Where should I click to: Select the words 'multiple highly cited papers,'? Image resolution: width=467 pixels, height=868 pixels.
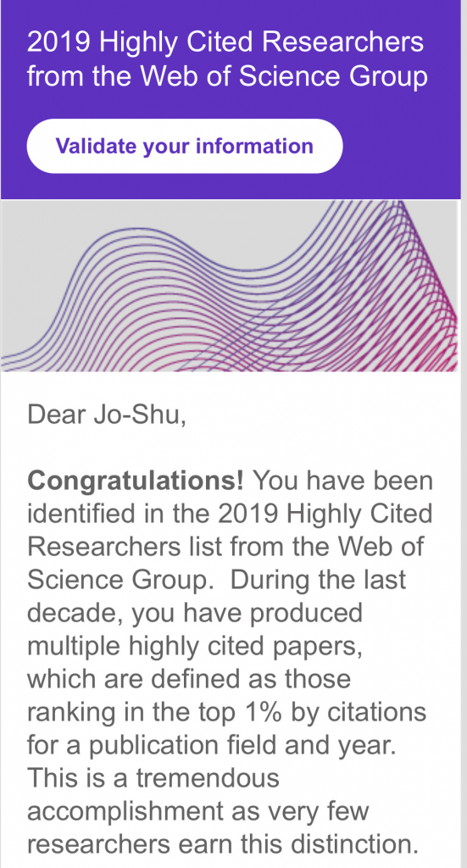pyautogui.click(x=195, y=646)
